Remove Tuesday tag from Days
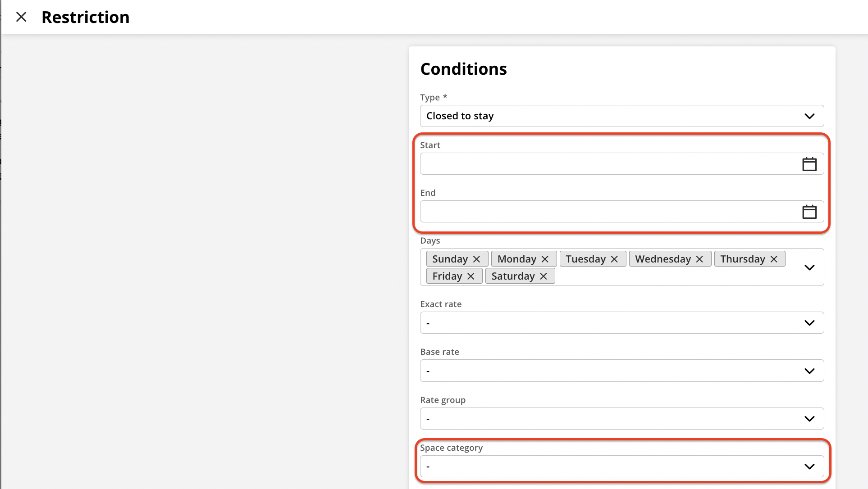The image size is (868, 489). coord(614,259)
